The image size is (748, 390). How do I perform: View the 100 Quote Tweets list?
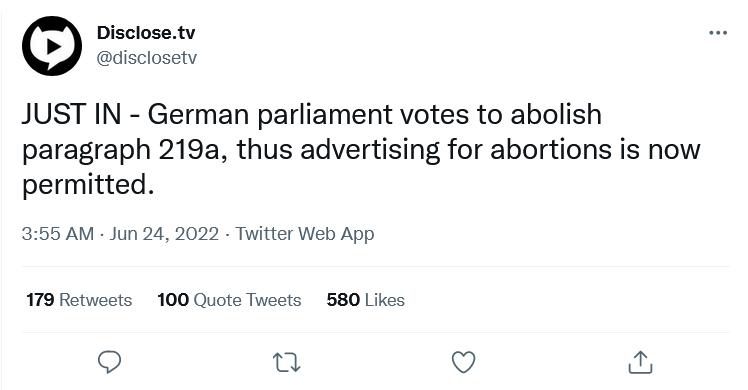tap(229, 300)
